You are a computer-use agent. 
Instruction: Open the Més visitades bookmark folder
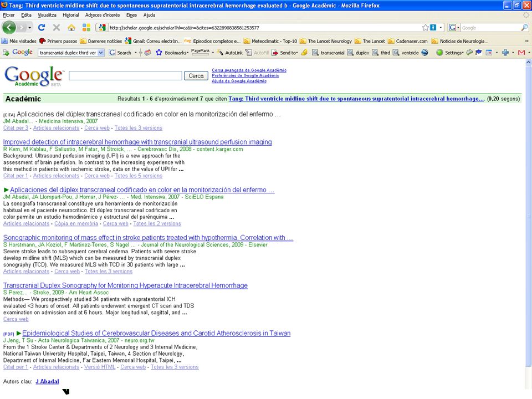(19, 41)
